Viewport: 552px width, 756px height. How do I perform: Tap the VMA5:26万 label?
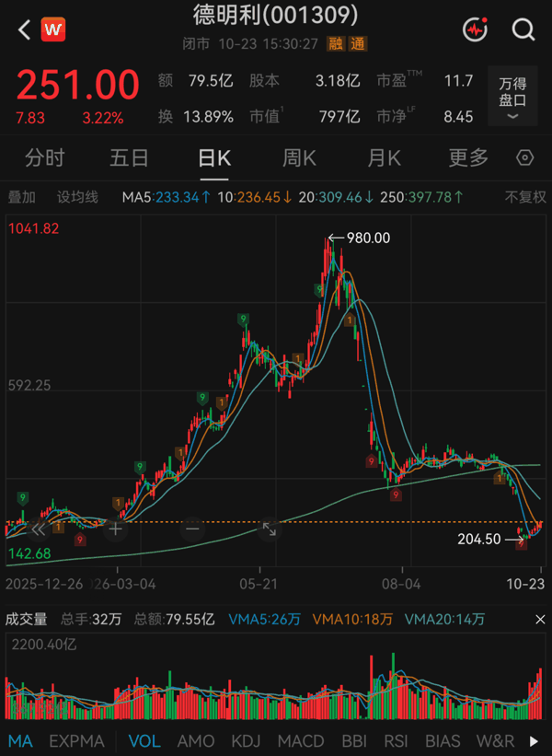point(264,620)
